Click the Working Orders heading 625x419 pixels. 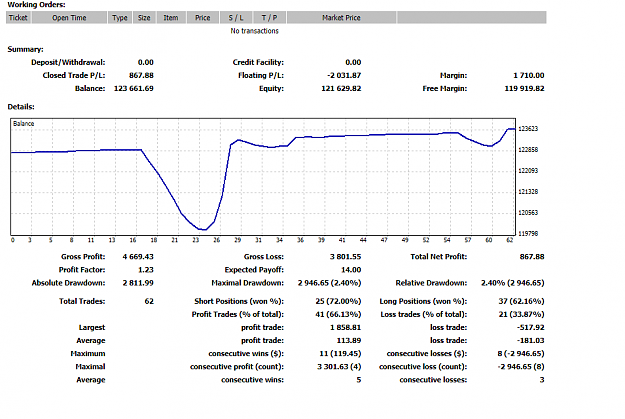(36, 5)
